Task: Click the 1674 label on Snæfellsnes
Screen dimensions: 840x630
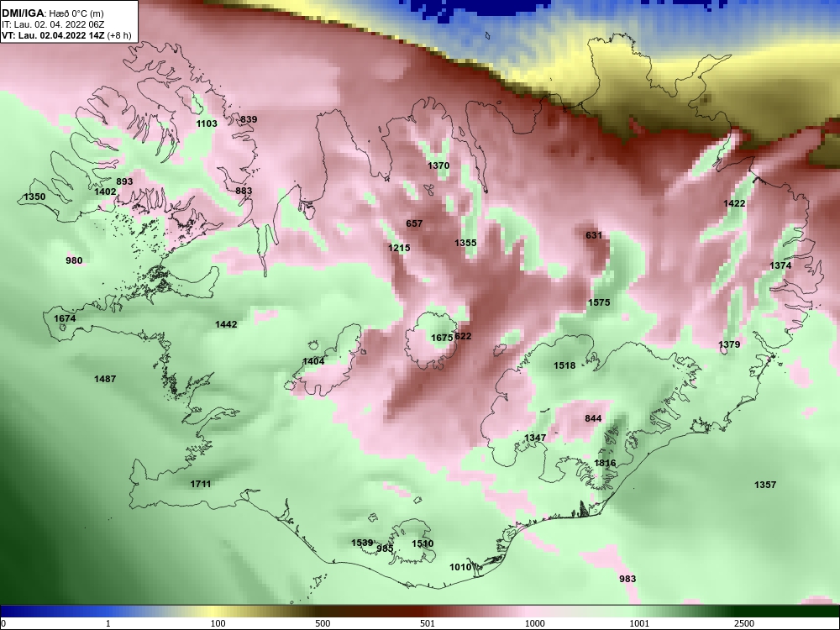Action: [x=65, y=318]
